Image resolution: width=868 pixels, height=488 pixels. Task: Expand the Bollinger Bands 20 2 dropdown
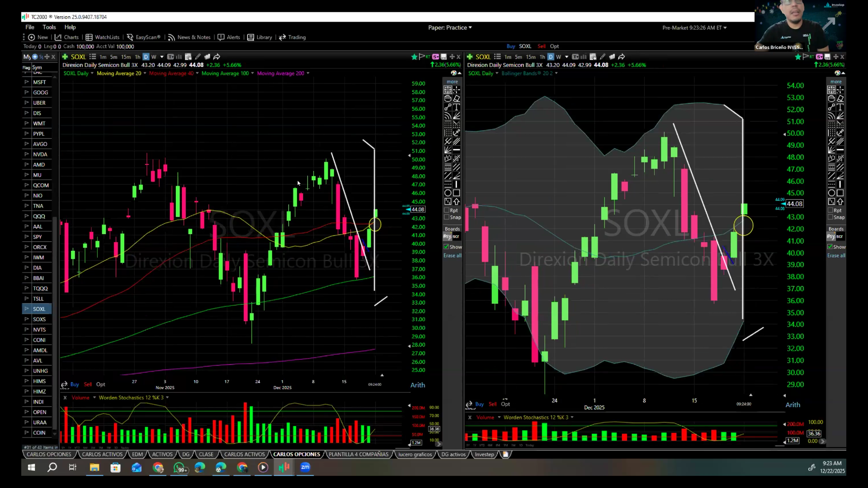556,74
